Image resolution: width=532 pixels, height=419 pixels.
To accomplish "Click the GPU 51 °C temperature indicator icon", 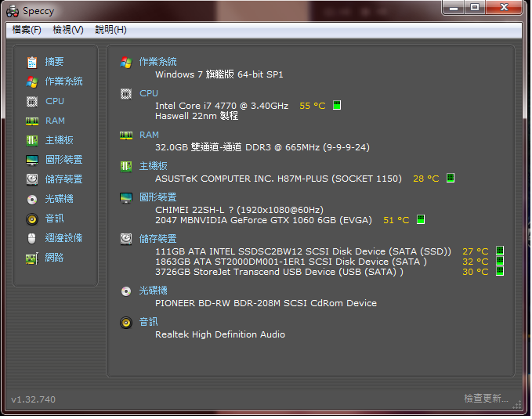I will coord(421,219).
